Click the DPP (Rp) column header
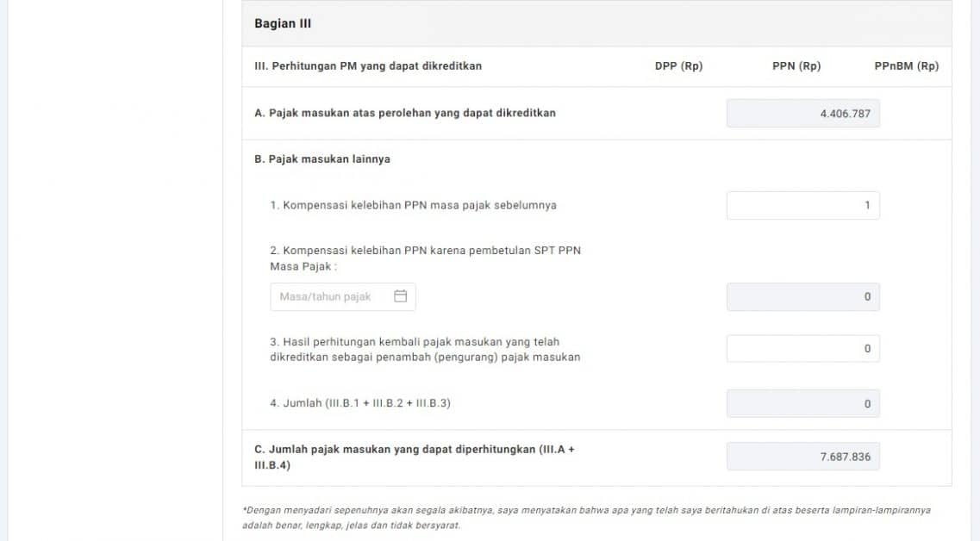This screenshot has width=980, height=541. pyautogui.click(x=677, y=65)
